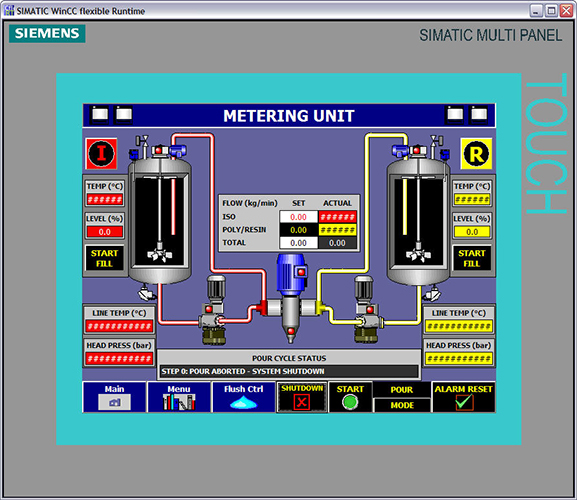This screenshot has width=577, height=500.
Task: Click the red ISO tank indicator icon
Action: click(x=101, y=153)
